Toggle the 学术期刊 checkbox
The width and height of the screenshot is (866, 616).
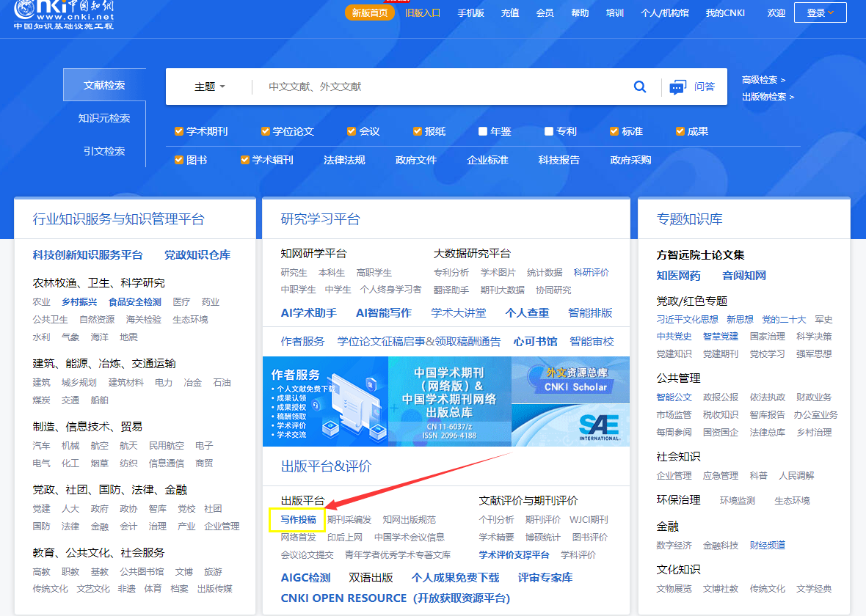(179, 131)
